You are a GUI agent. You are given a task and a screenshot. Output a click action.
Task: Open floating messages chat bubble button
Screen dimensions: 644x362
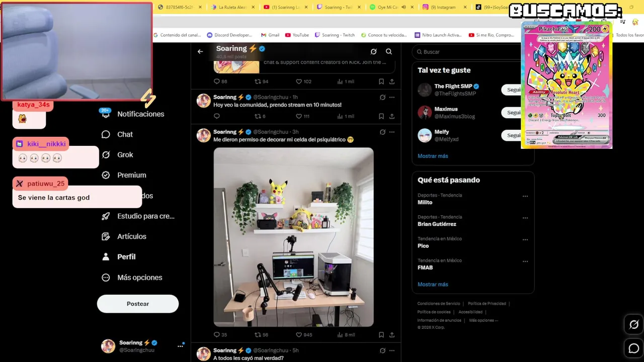(x=634, y=348)
